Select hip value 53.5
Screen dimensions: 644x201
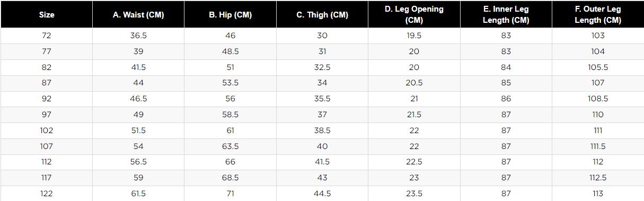point(230,83)
